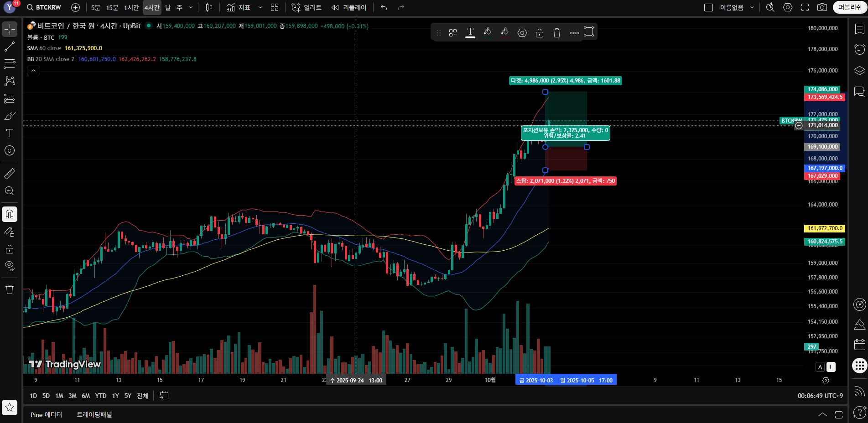Undo the last chart action

(x=384, y=7)
